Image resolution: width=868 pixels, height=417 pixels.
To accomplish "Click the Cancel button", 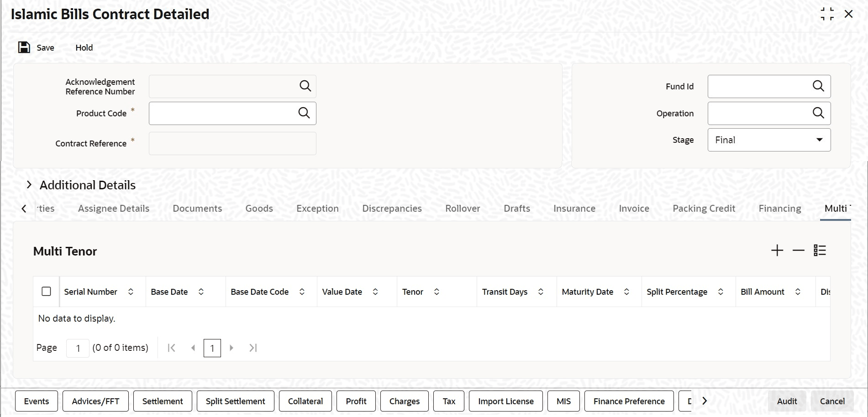I will pyautogui.click(x=832, y=401).
